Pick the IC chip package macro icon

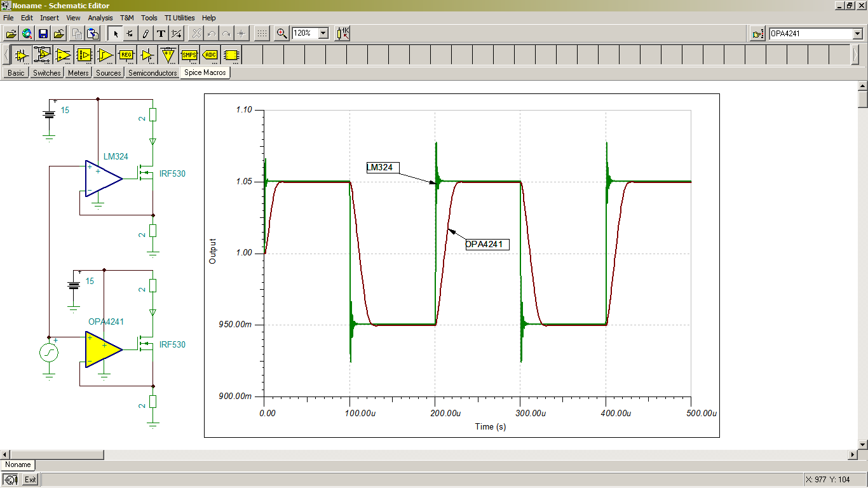pyautogui.click(x=231, y=55)
